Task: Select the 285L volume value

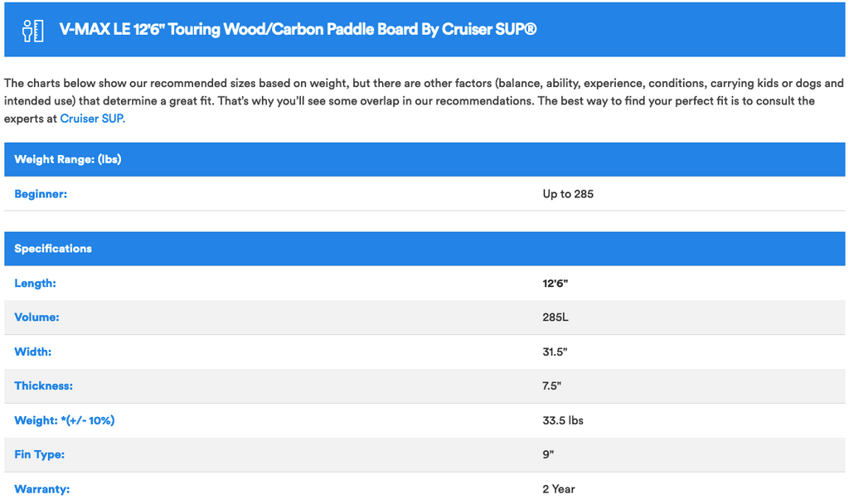Action: click(x=555, y=317)
